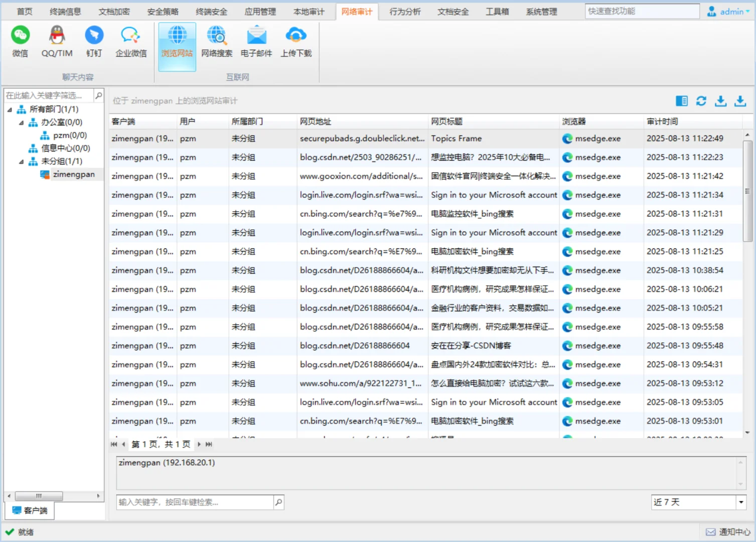
Task: Sort by the 网页标题 column header
Action: tap(494, 121)
